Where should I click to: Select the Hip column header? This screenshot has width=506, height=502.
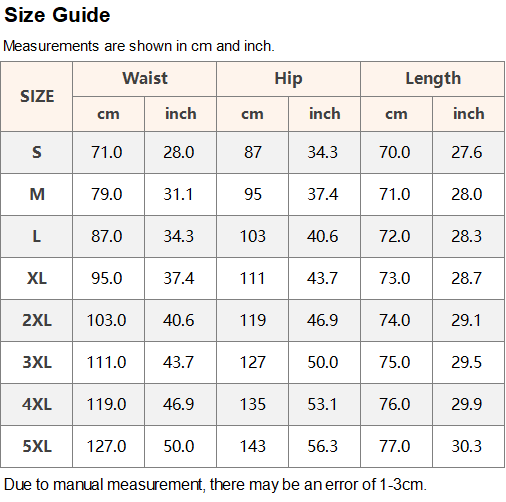[x=288, y=79]
